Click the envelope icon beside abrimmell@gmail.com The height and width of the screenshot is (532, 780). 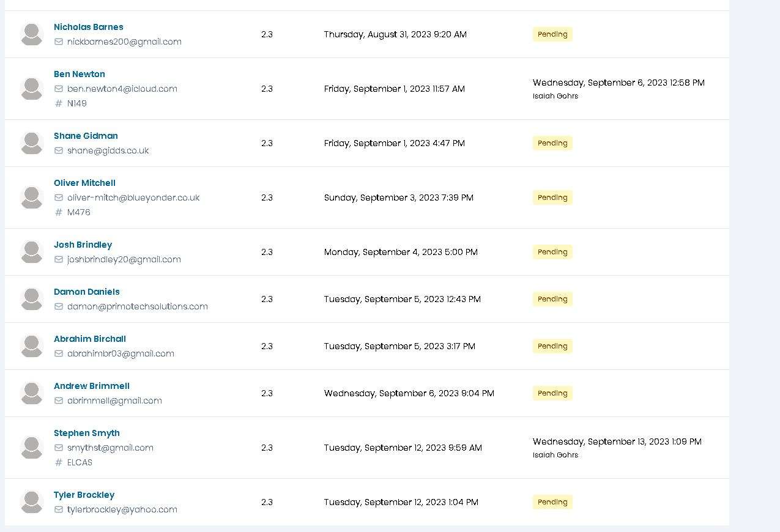tap(59, 401)
